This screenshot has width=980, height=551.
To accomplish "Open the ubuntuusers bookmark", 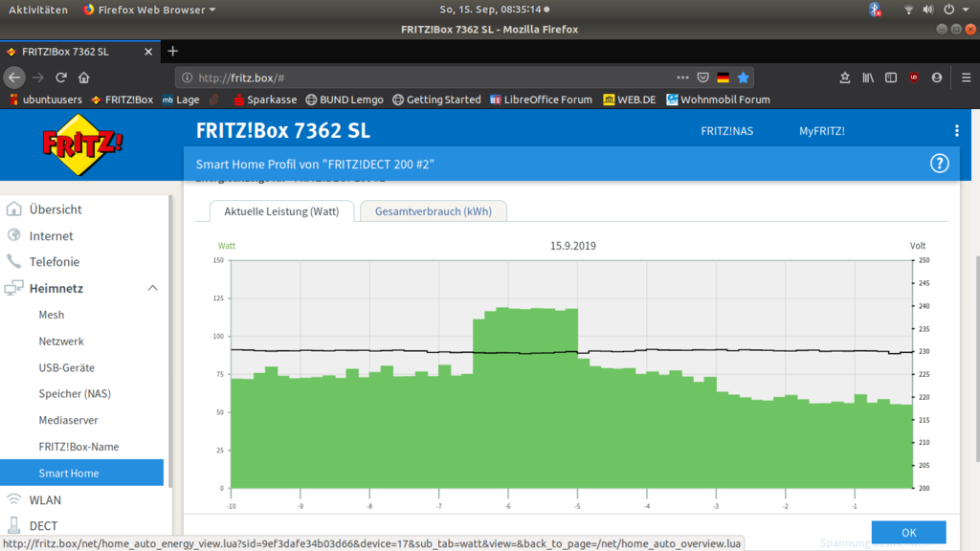I will click(46, 99).
